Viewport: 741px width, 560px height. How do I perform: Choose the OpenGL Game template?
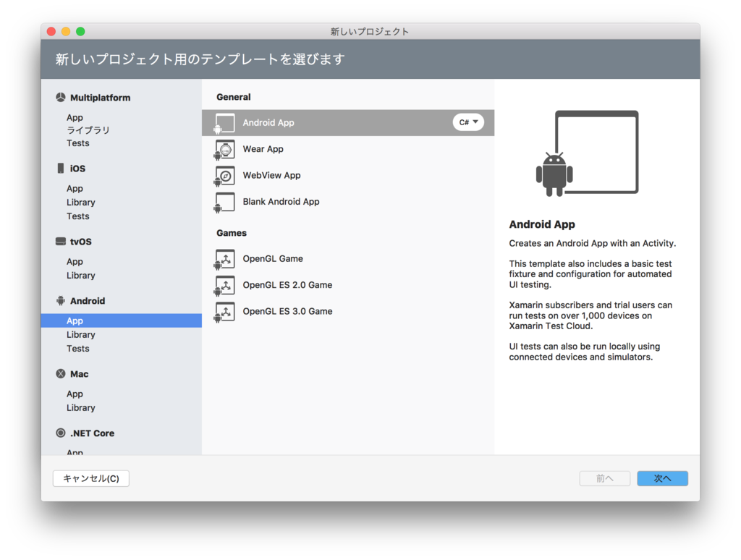pos(348,258)
